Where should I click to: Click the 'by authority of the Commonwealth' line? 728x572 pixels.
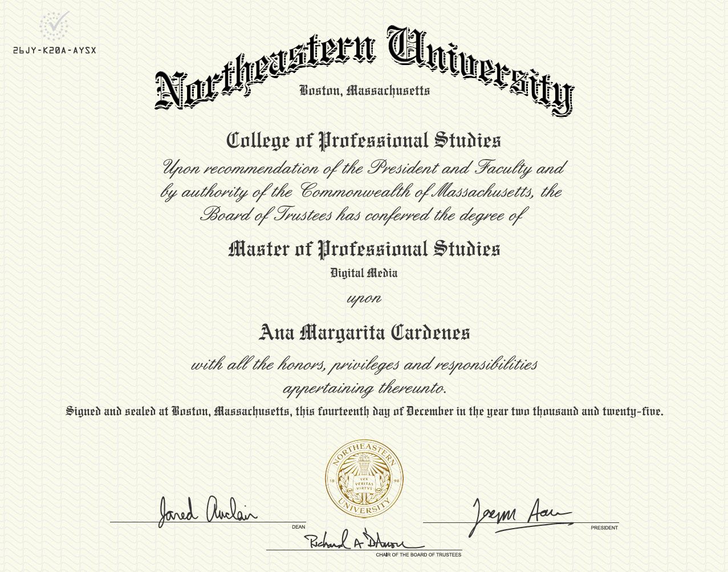(361, 192)
